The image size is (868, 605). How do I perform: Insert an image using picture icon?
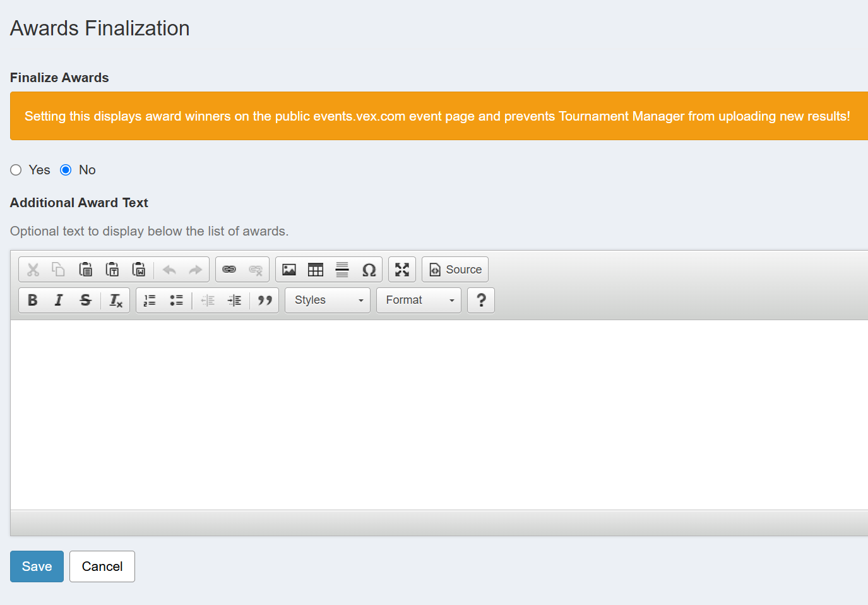pyautogui.click(x=289, y=270)
